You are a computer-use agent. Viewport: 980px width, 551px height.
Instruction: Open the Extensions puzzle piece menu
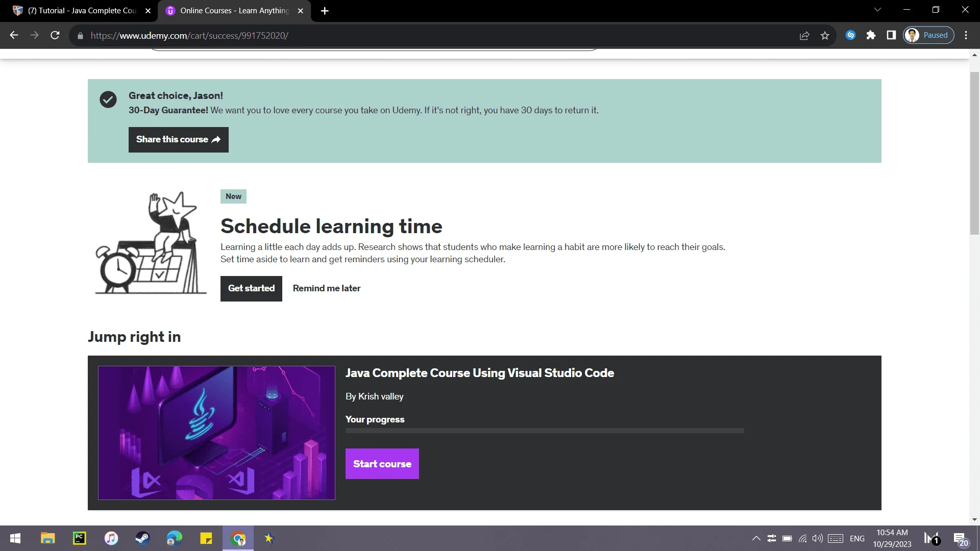point(871,35)
